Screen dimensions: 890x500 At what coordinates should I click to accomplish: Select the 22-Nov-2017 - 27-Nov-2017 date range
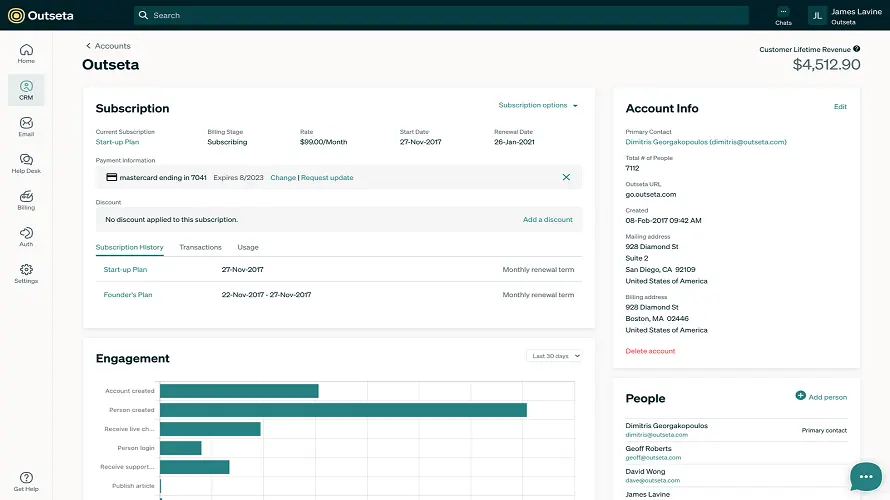(x=266, y=295)
